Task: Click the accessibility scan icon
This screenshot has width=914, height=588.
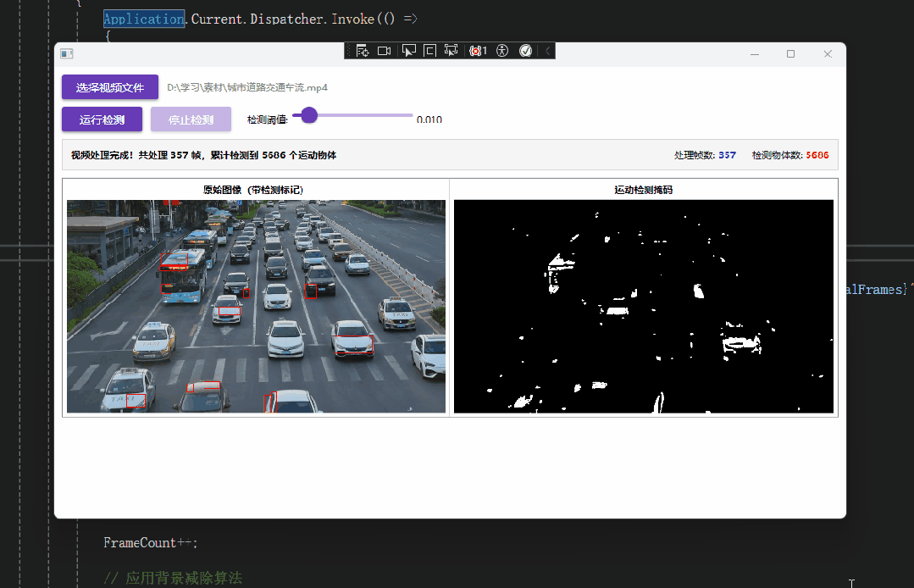Action: (x=502, y=52)
